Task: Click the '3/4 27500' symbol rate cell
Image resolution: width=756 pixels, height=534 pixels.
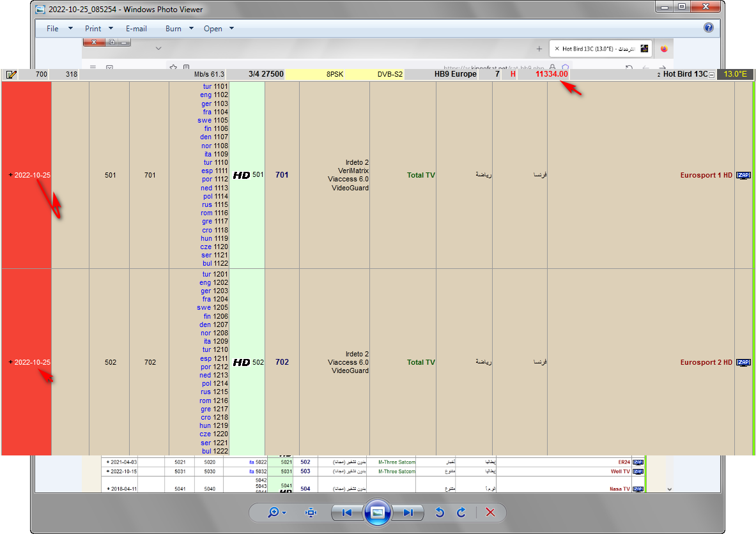Action: tap(266, 73)
